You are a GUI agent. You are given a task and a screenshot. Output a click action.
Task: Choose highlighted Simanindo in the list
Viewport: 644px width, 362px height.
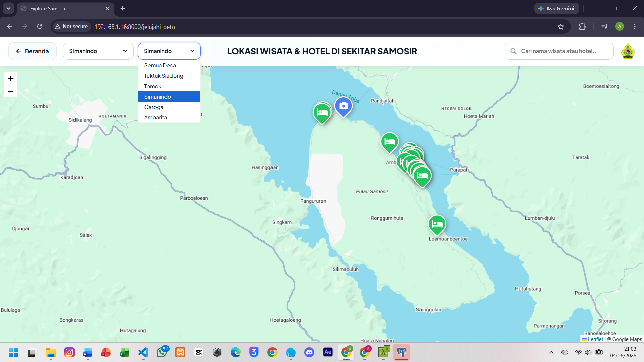[x=169, y=97]
